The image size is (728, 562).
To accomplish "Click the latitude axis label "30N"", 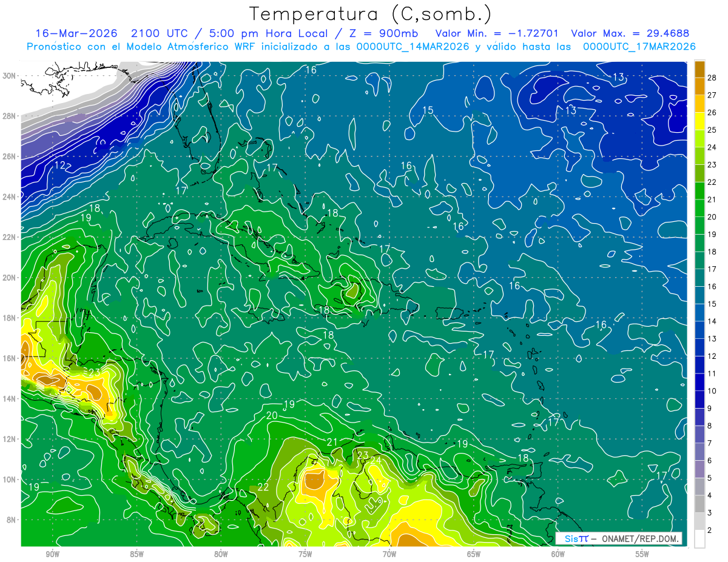I will [10, 76].
